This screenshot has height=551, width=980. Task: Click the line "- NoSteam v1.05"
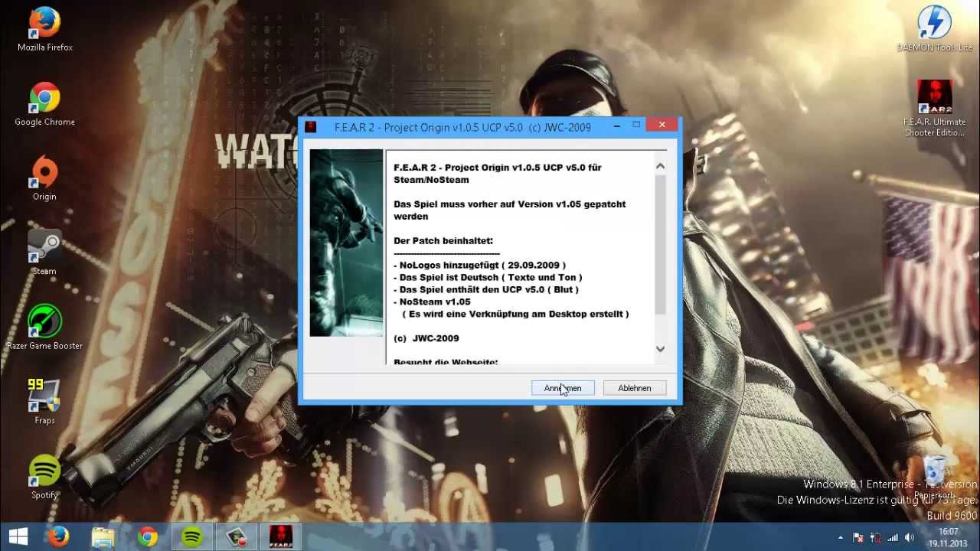point(432,302)
